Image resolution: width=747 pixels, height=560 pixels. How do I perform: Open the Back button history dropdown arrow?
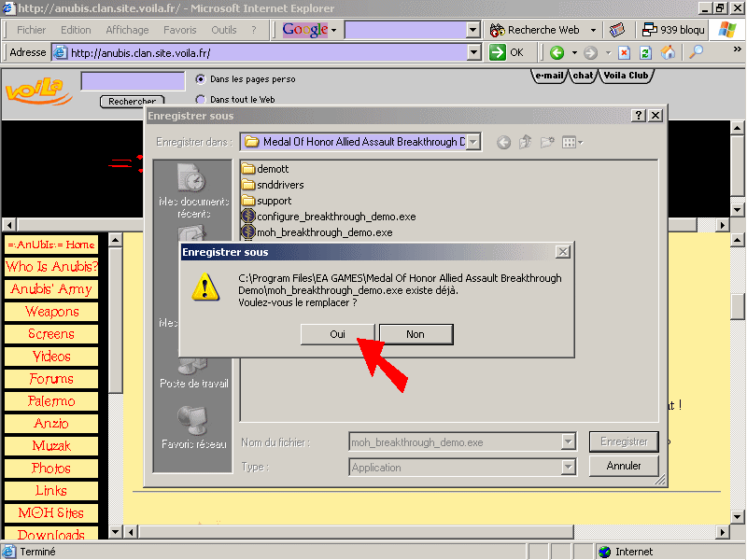click(574, 52)
